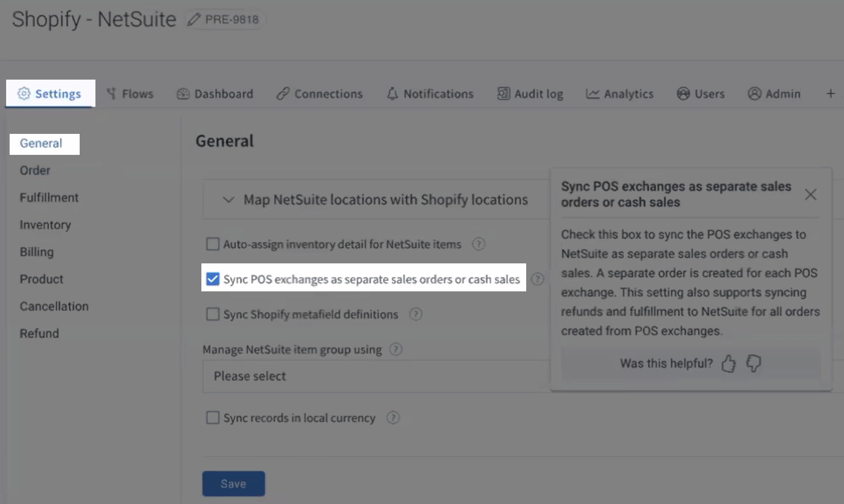Open help for Sync records in local currency
Screen dimensions: 844x504
[x=393, y=418]
